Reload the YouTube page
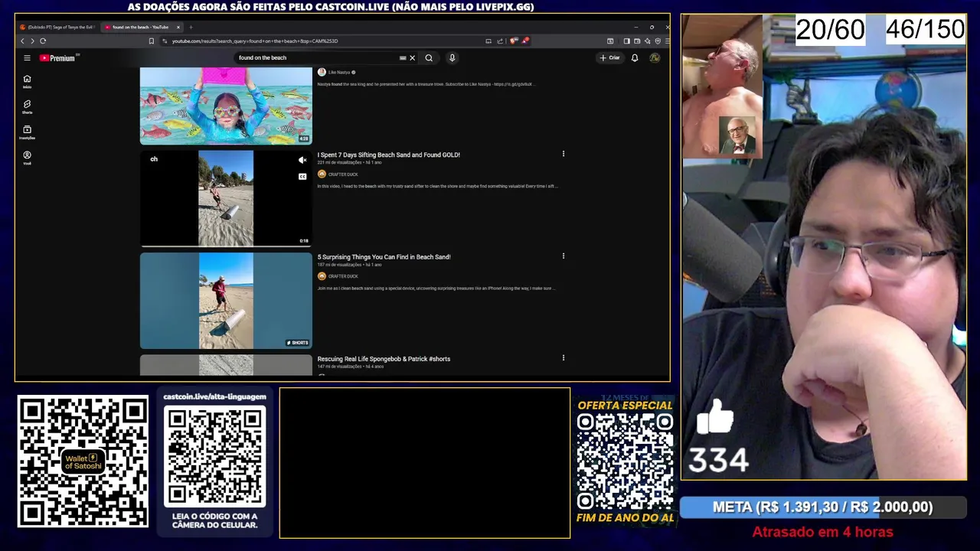Image resolution: width=980 pixels, height=551 pixels. coord(43,41)
